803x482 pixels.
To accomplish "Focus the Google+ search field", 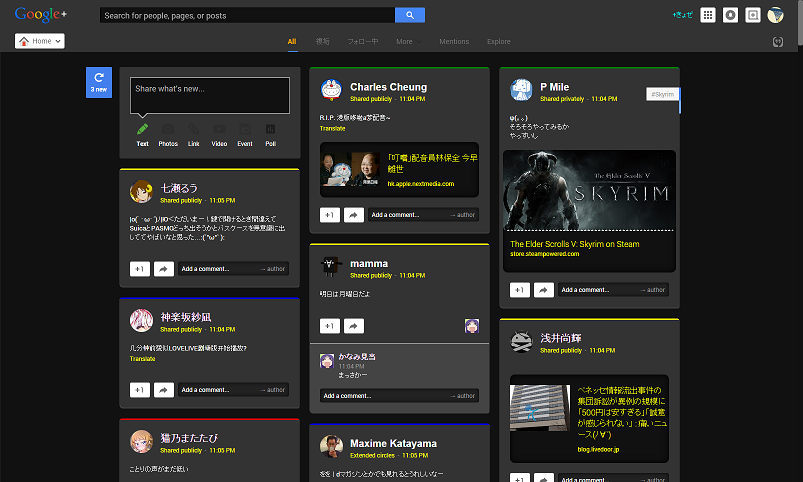I will 247,15.
